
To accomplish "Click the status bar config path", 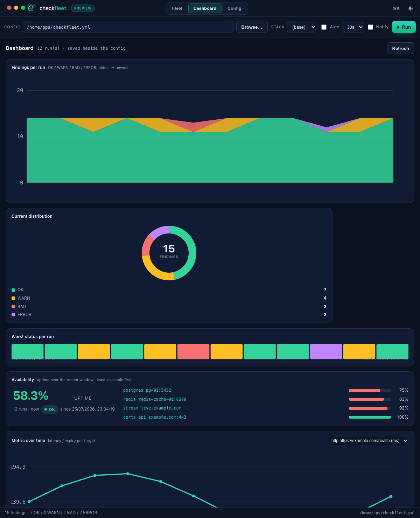I will [387, 513].
